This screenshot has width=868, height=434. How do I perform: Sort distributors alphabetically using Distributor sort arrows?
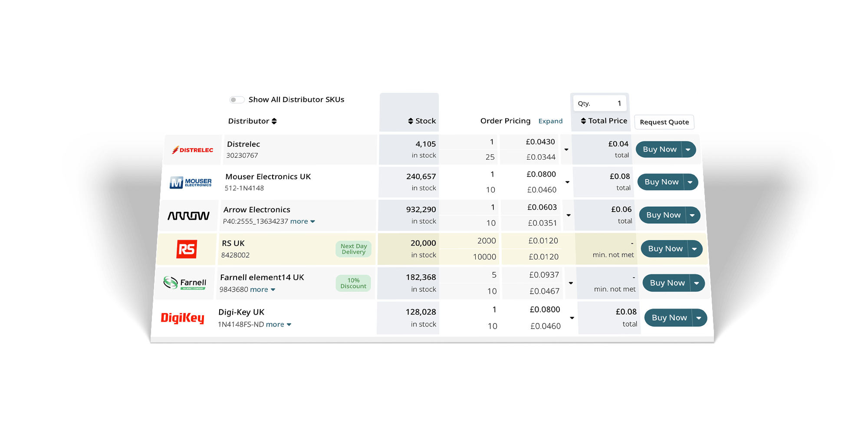pos(274,121)
